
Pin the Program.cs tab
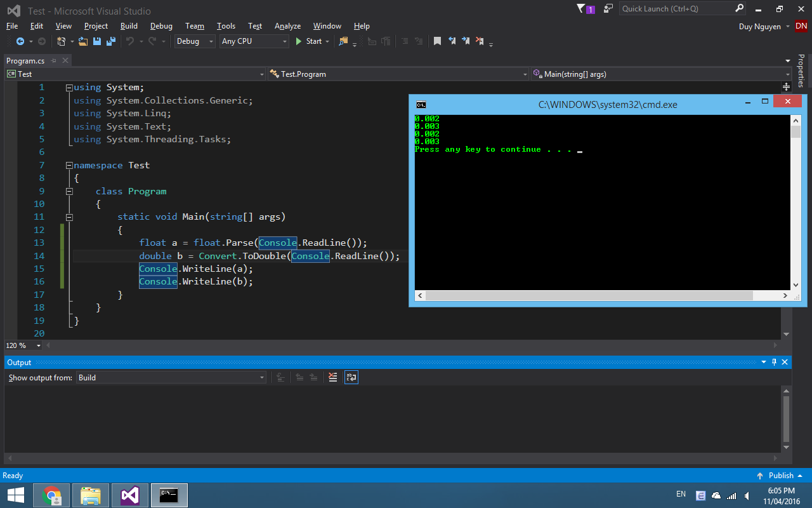point(53,61)
